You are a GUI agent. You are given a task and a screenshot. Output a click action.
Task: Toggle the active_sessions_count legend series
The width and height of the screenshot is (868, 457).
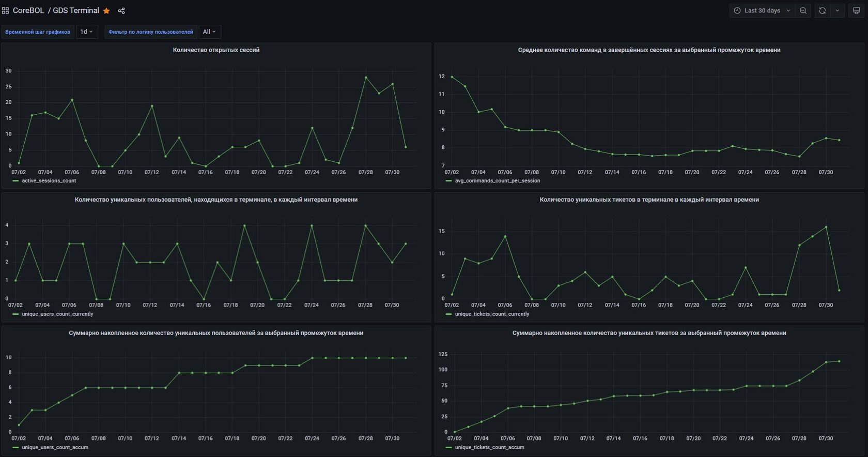(49, 181)
